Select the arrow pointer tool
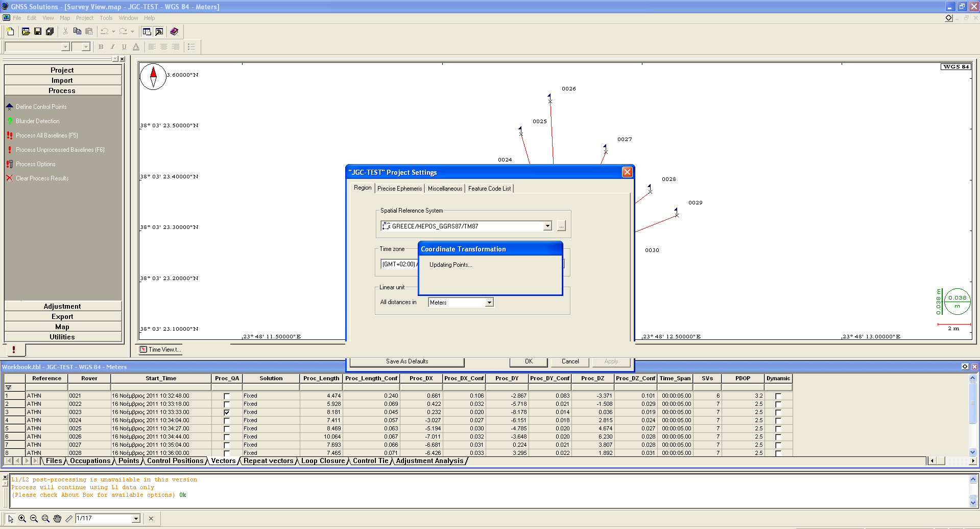This screenshot has height=529, width=980. point(11,518)
